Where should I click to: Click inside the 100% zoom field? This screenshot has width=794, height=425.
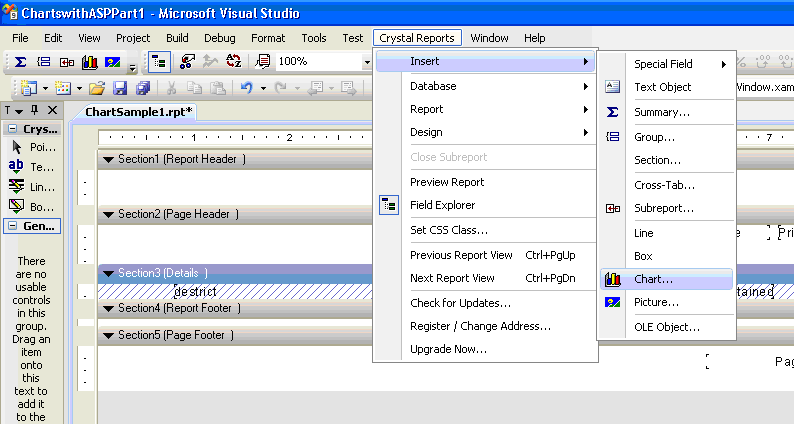(x=319, y=62)
